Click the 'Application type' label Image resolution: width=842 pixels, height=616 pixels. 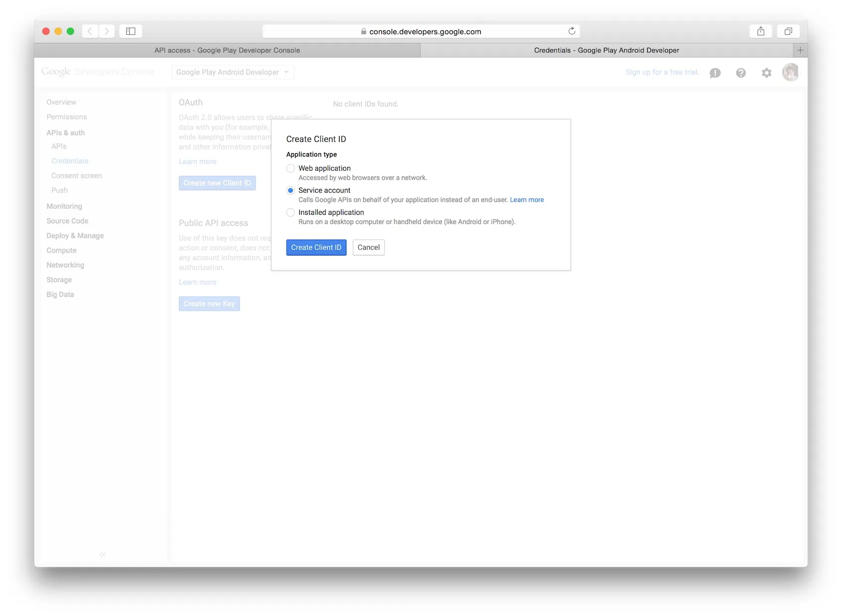point(312,155)
